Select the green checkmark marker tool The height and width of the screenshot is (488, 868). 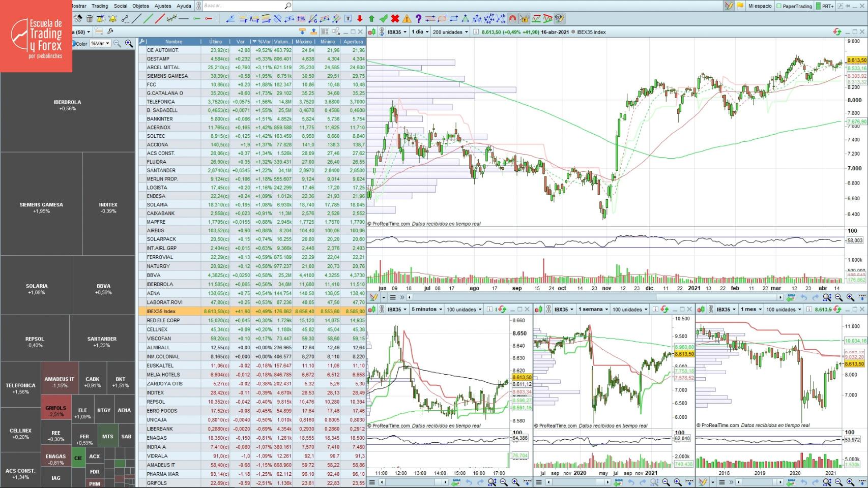[x=383, y=19]
